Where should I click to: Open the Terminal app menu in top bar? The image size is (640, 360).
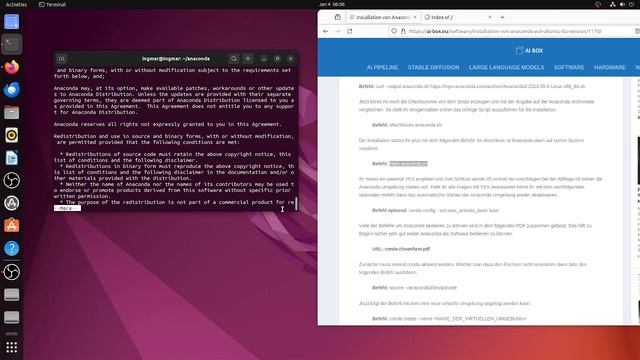pyautogui.click(x=52, y=4)
